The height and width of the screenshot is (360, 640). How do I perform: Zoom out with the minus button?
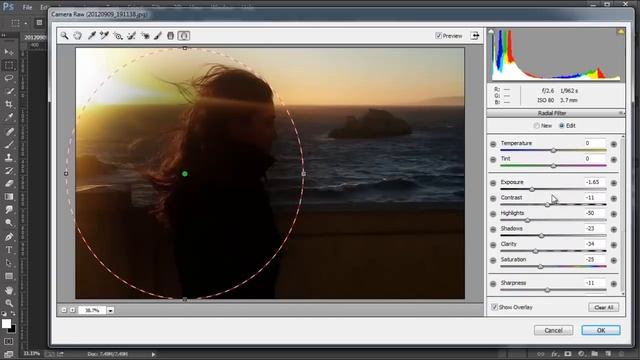tap(64, 310)
